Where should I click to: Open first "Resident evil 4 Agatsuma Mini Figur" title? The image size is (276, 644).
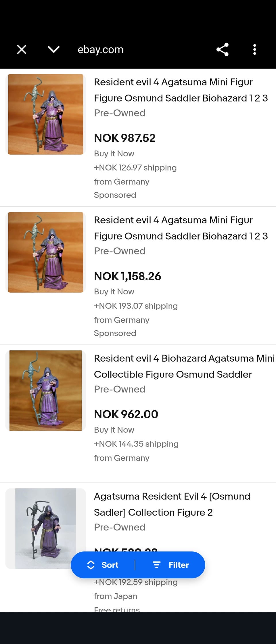[173, 82]
